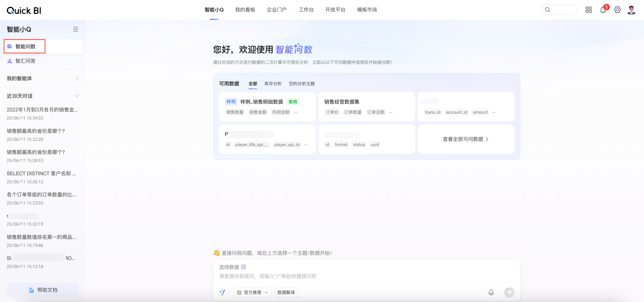Select 空的分析主题 data filter tab
The image size is (644, 302).
point(302,84)
